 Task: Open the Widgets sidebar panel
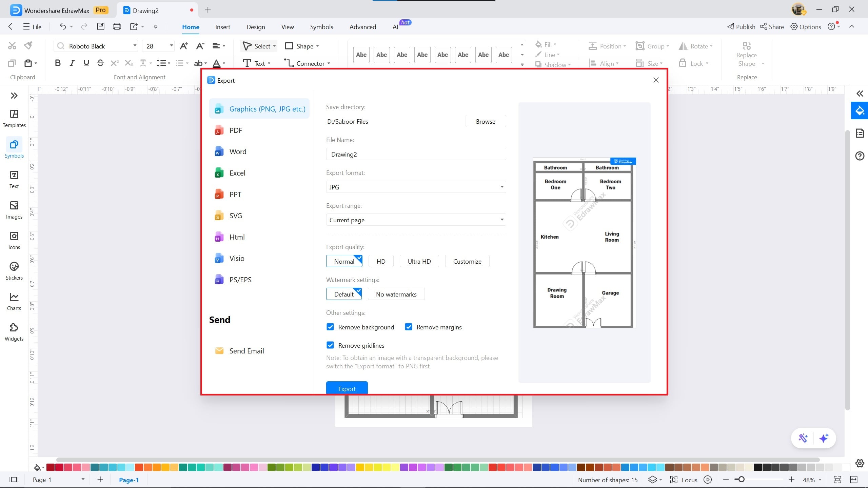tap(14, 332)
